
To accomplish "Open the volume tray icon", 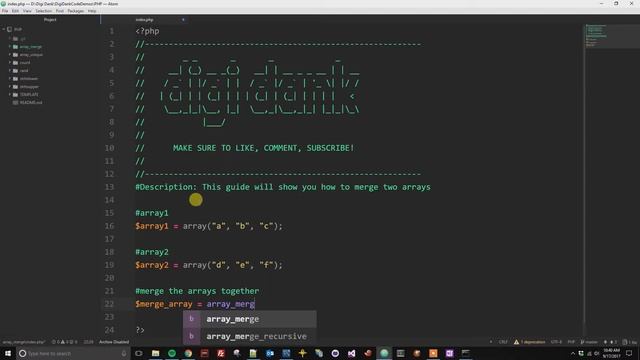I will [x=596, y=353].
